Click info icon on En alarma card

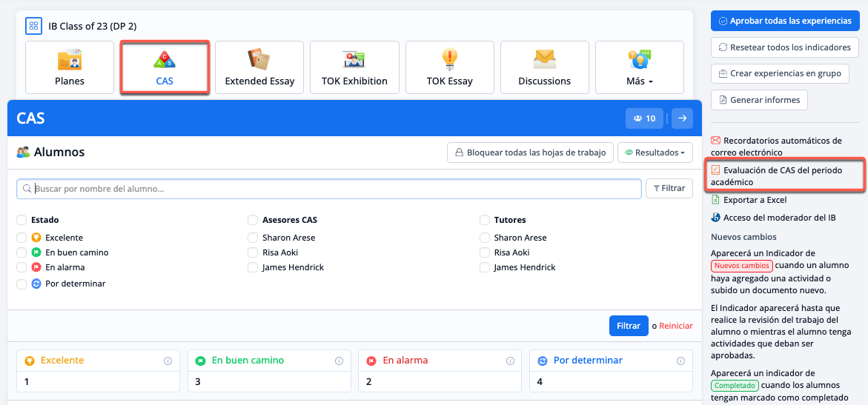(x=510, y=361)
